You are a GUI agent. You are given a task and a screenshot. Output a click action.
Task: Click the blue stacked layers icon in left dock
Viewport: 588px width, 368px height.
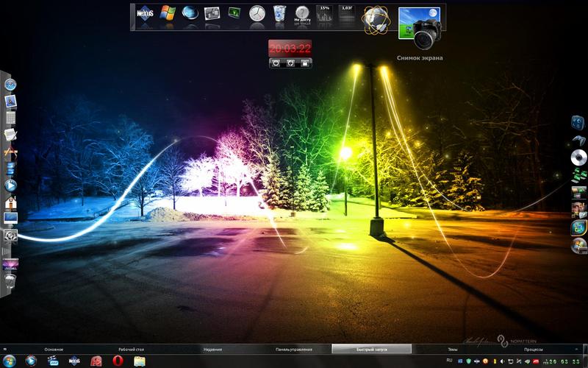tap(10, 169)
